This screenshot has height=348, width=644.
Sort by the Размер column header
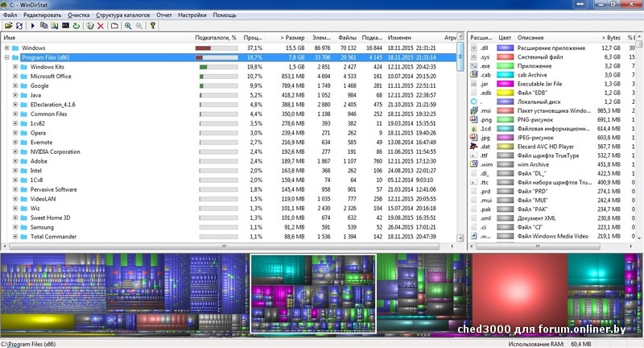pyautogui.click(x=292, y=37)
